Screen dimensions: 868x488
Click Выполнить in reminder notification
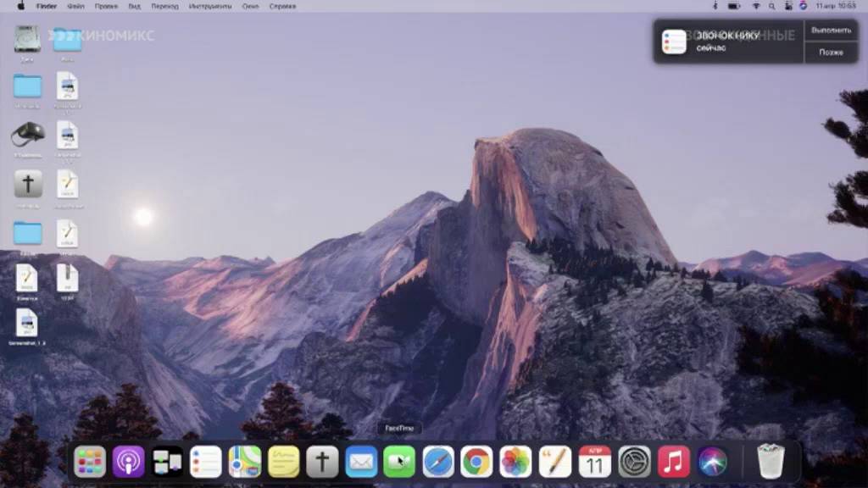click(x=831, y=30)
